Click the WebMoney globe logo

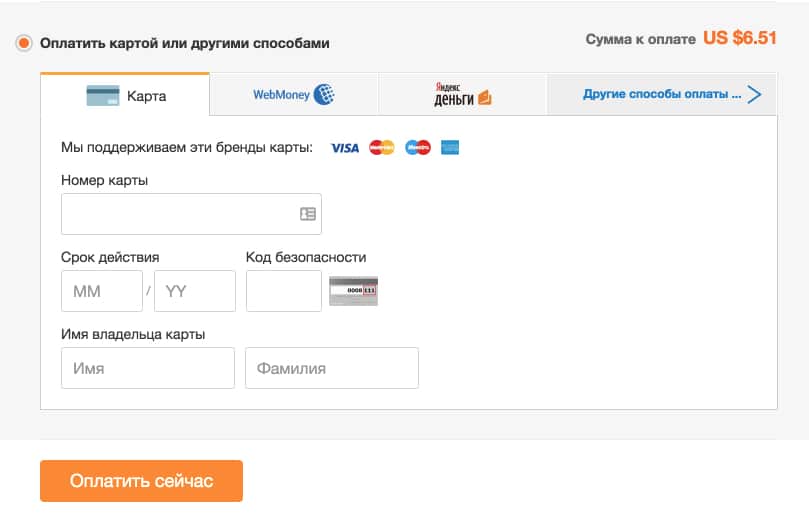point(324,95)
